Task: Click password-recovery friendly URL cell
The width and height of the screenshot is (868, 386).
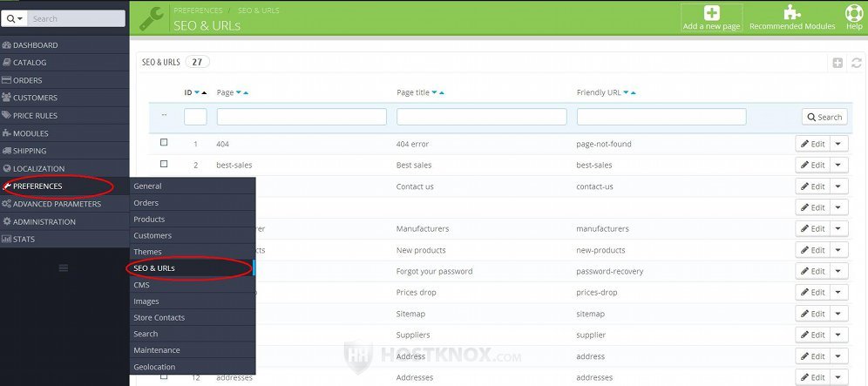Action: (x=609, y=271)
